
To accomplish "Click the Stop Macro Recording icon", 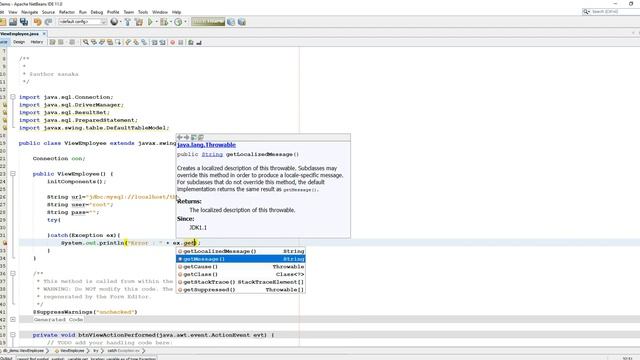I will 181,42.
